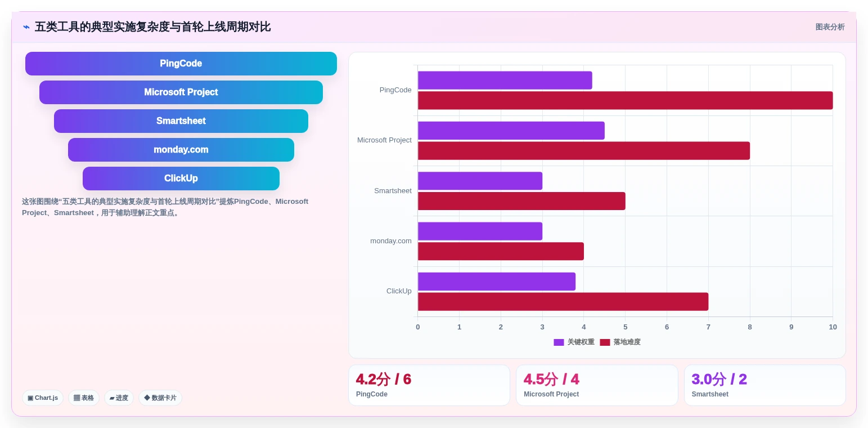This screenshot has width=868, height=428.
Task: Click the description paragraph starting 这张图围绕
Action: pos(165,207)
